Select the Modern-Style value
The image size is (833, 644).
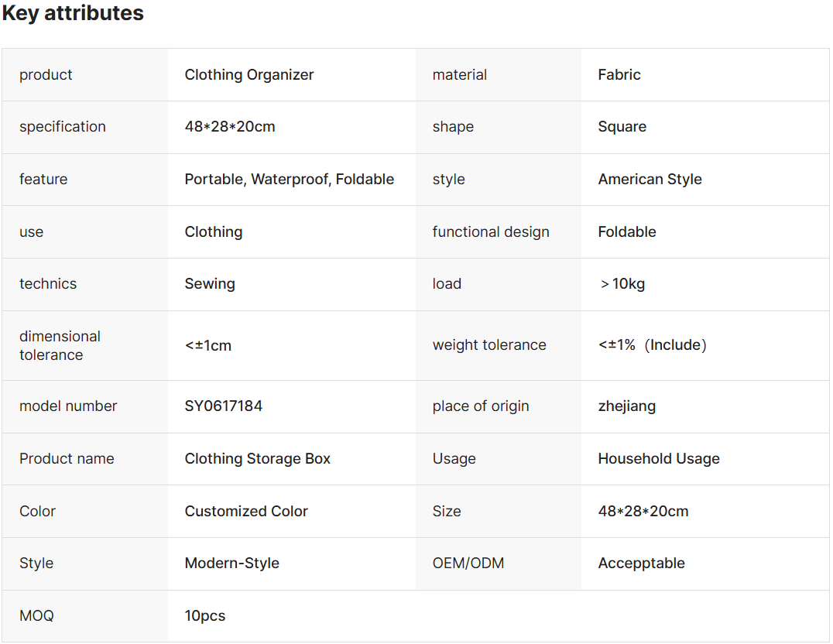tap(231, 563)
